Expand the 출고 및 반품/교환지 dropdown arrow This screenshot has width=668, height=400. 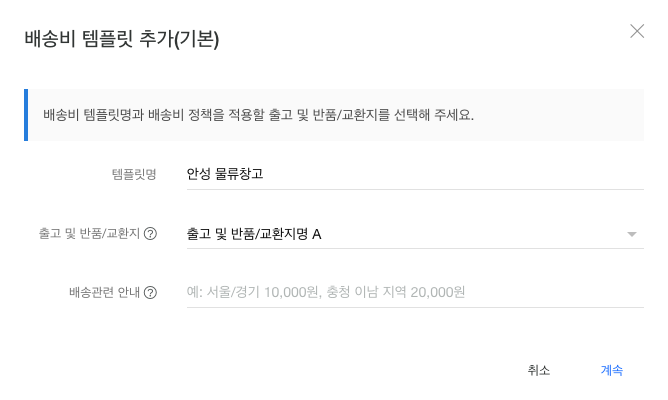tap(632, 235)
